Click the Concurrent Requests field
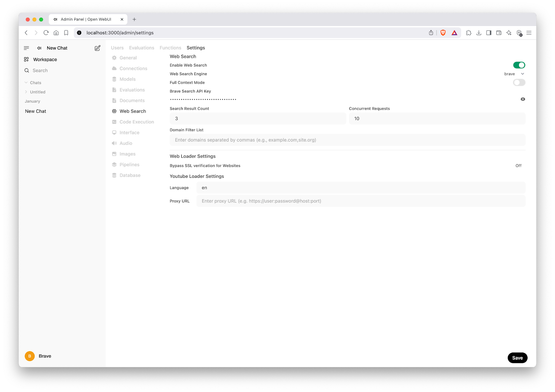555x392 pixels. [x=437, y=119]
